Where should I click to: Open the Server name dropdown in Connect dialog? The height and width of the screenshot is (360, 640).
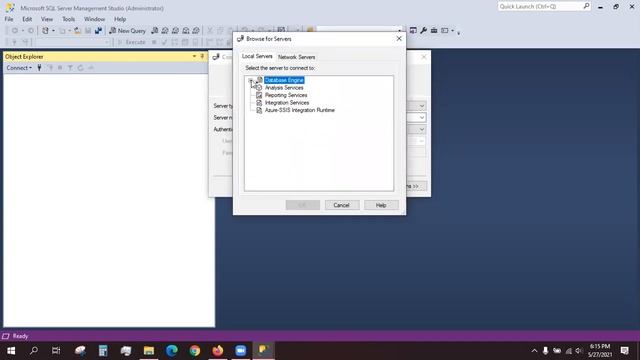(x=422, y=118)
